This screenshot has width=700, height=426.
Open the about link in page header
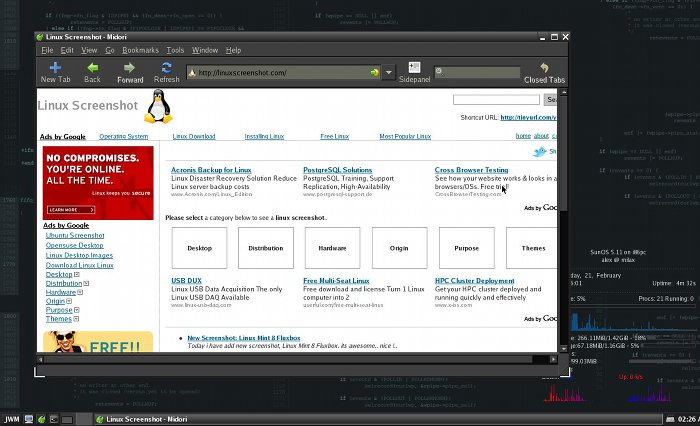click(541, 136)
